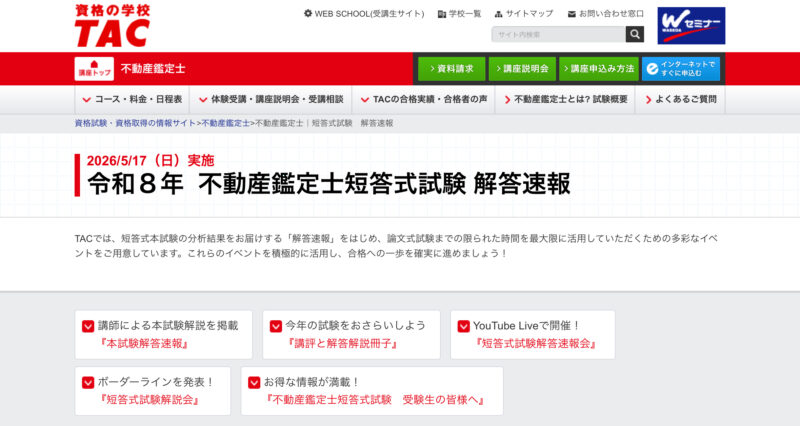This screenshot has width=800, height=426.
Task: Open WEB SCHOOL via its gear icon
Action: tap(308, 14)
